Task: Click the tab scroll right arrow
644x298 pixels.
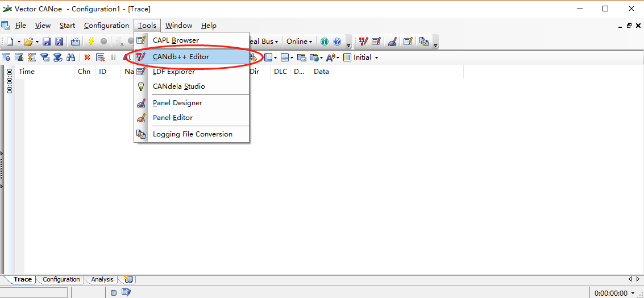Action: pyautogui.click(x=638, y=279)
